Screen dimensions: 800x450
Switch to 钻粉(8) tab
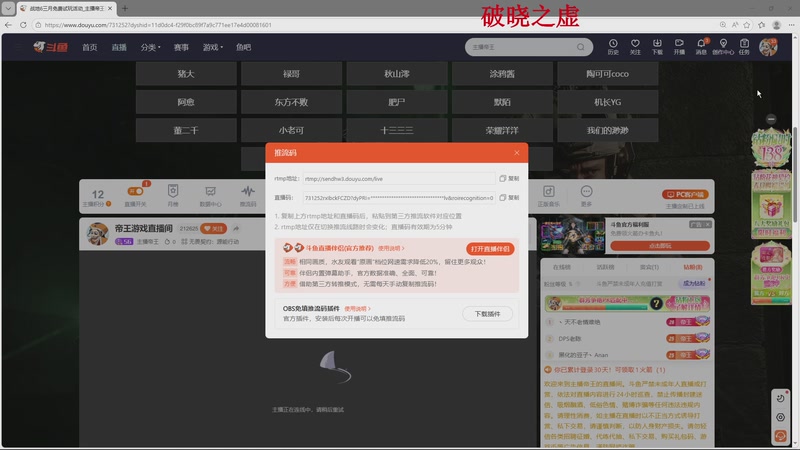coord(692,267)
